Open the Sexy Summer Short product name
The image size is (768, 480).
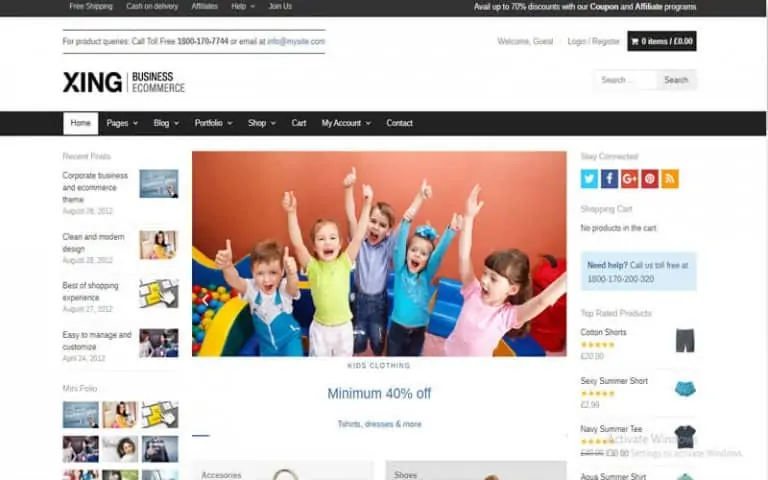click(614, 381)
